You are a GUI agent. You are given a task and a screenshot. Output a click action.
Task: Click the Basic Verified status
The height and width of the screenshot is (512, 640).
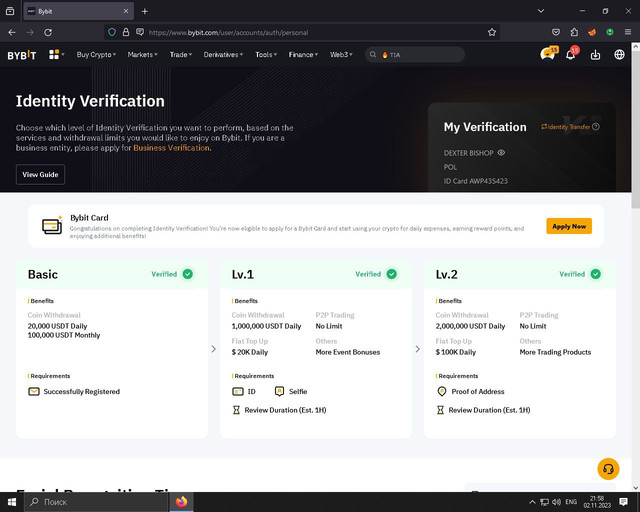pyautogui.click(x=172, y=274)
